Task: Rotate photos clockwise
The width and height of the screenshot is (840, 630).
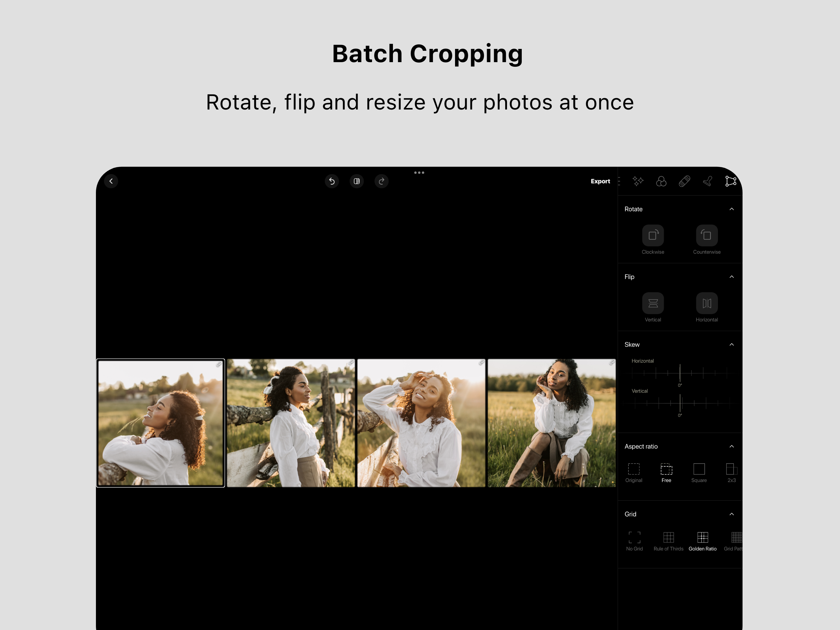Action: coord(652,235)
